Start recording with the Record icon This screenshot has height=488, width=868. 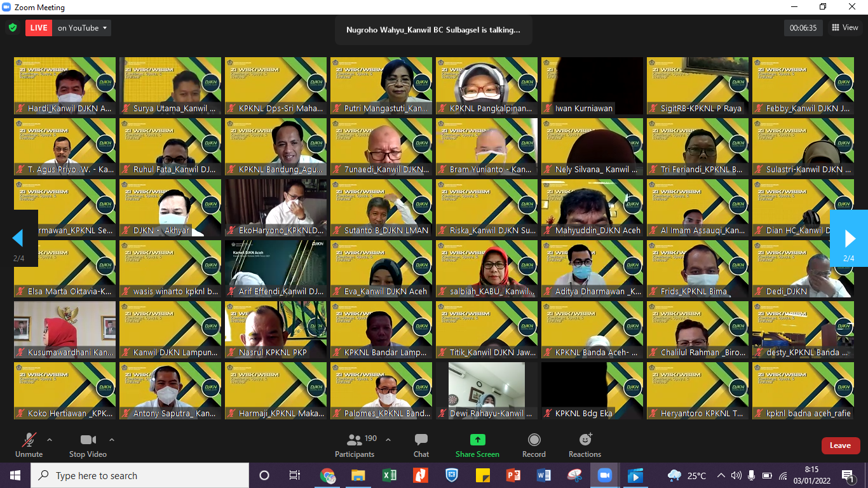pyautogui.click(x=534, y=445)
